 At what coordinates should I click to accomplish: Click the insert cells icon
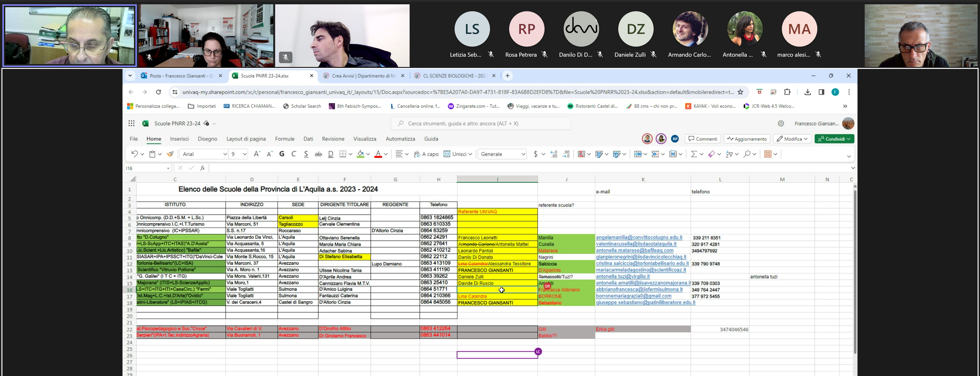pos(638,154)
